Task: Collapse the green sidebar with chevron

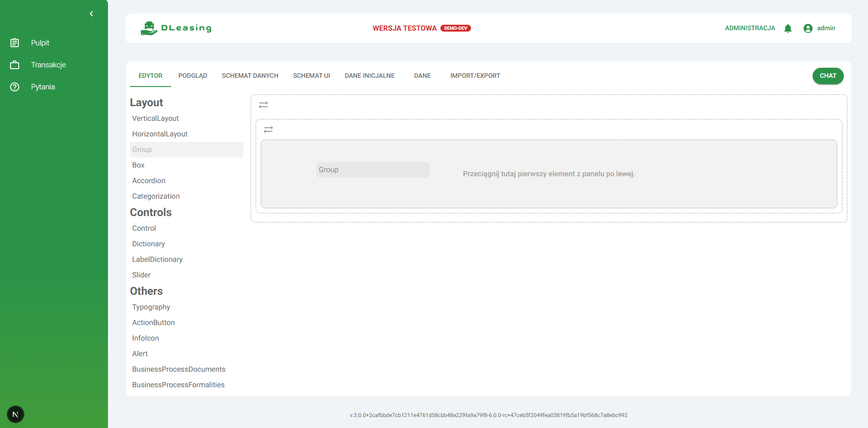Action: pyautogui.click(x=91, y=14)
